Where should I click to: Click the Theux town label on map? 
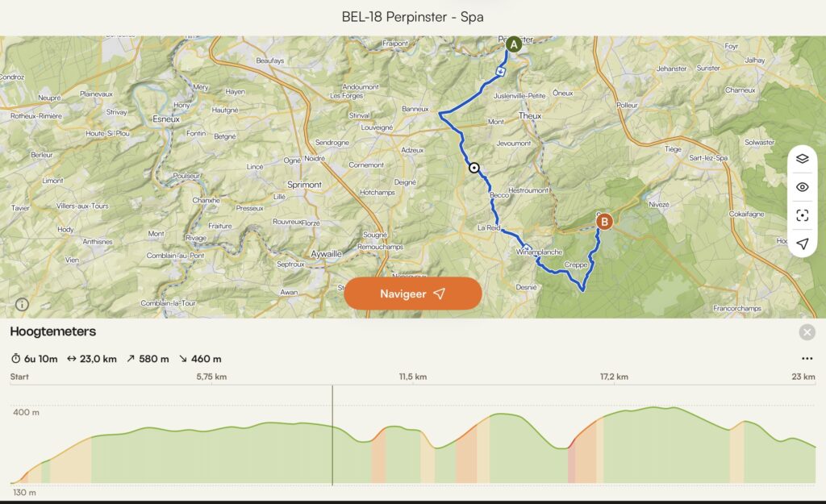[530, 116]
